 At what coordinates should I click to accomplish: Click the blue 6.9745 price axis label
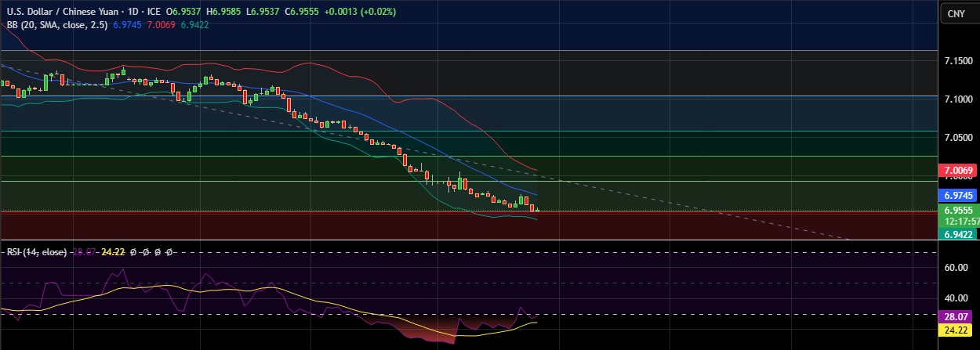pyautogui.click(x=959, y=195)
